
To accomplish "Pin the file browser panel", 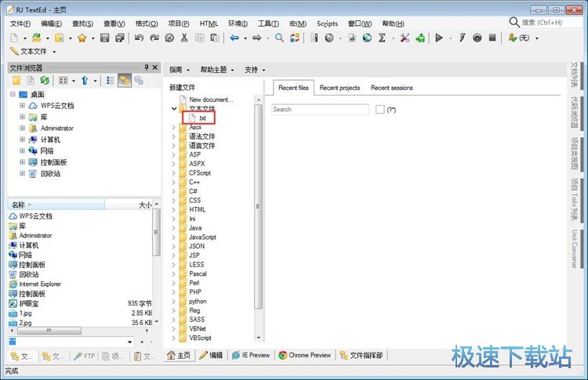I will 146,67.
